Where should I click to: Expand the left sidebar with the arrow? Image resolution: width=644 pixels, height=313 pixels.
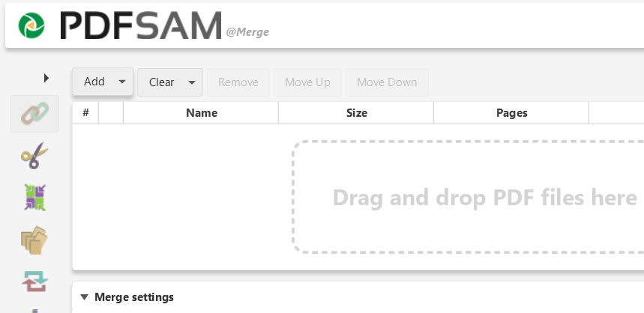coord(46,78)
